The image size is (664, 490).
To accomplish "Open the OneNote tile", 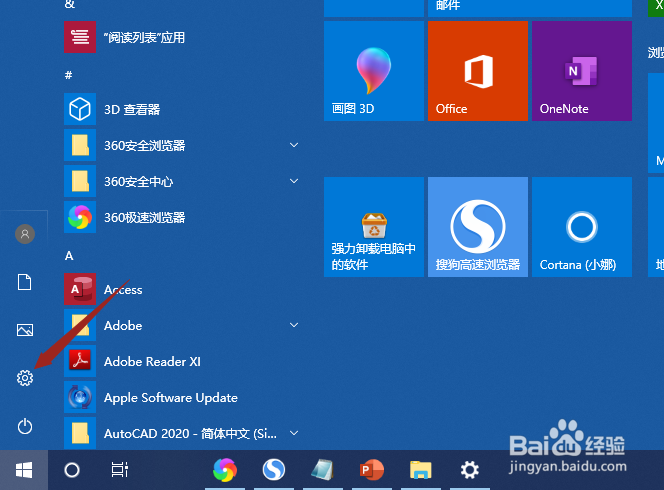I will point(582,71).
